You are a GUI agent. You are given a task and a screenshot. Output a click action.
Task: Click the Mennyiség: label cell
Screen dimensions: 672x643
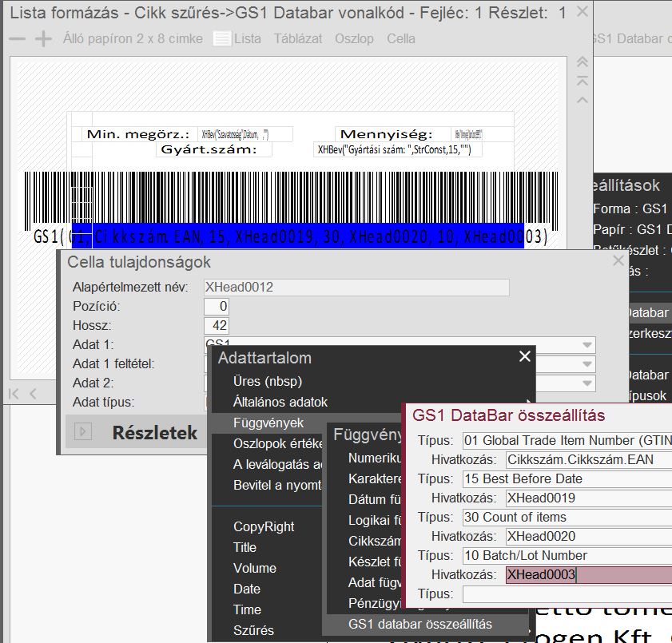tap(392, 134)
